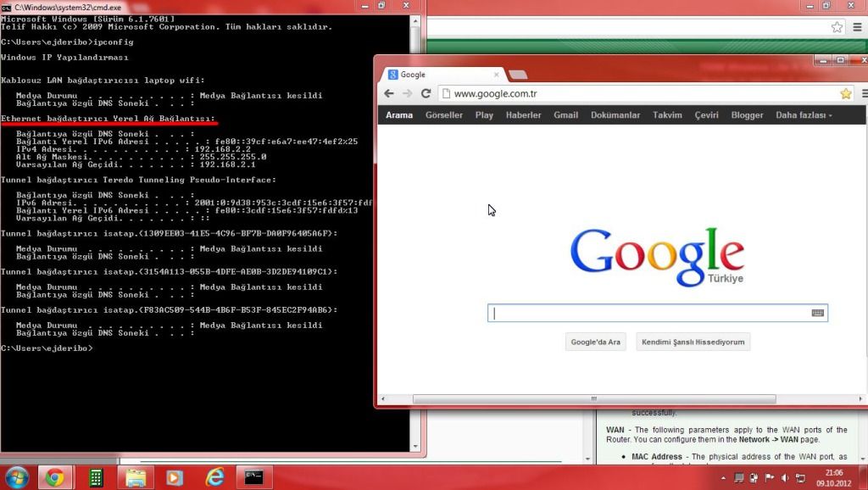Click the Google favicon on the tab
This screenshot has width=868, height=490.
(393, 75)
